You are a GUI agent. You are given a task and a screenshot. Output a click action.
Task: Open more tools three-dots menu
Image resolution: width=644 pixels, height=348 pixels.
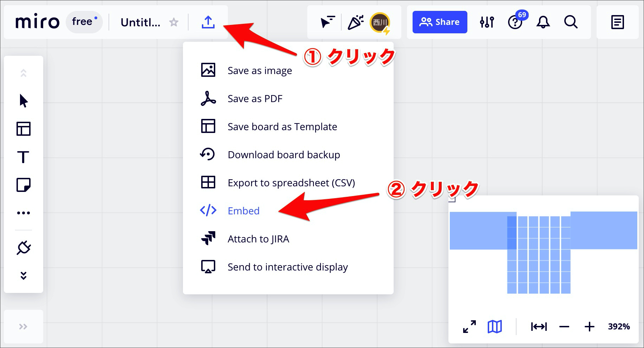24,213
